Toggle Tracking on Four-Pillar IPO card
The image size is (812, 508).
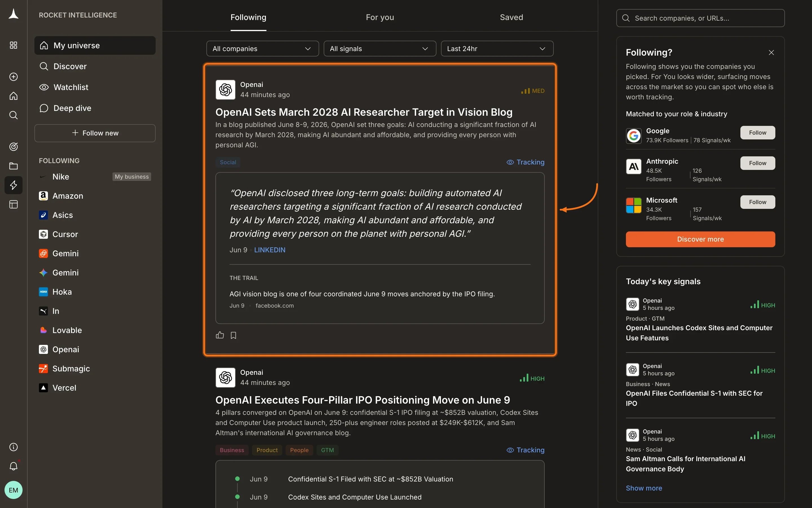click(x=526, y=450)
